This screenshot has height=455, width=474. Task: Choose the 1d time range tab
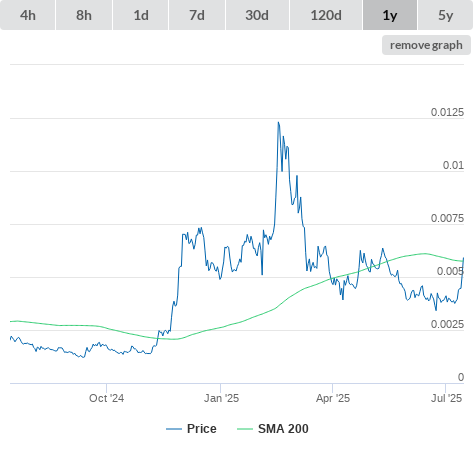tap(141, 15)
